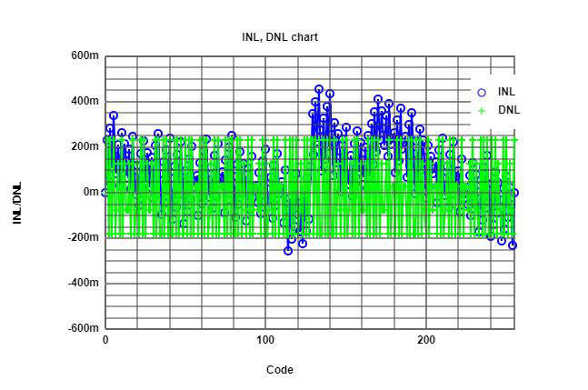
Task: Select the DNL legend label text
Action: (x=508, y=110)
